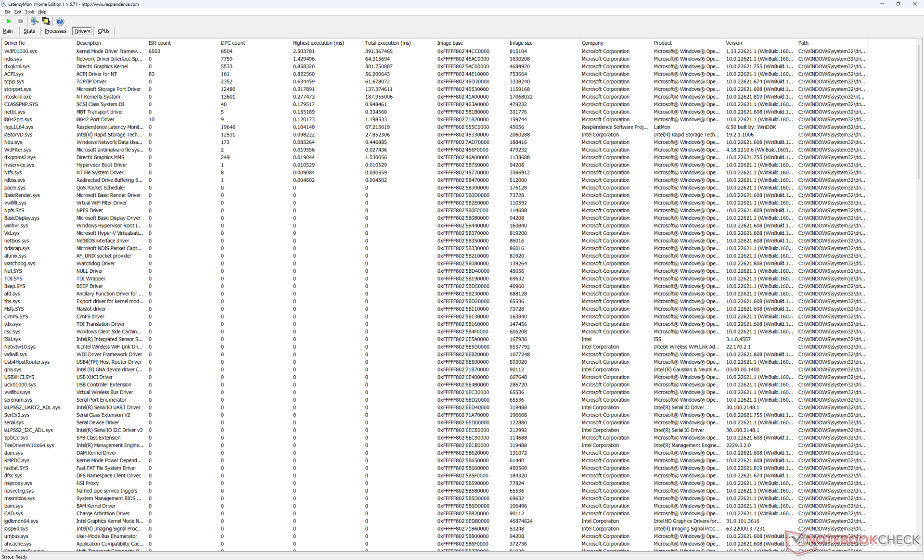Click the yellow overlapping windows toolbar icon
The width and height of the screenshot is (924, 560).
[46, 21]
